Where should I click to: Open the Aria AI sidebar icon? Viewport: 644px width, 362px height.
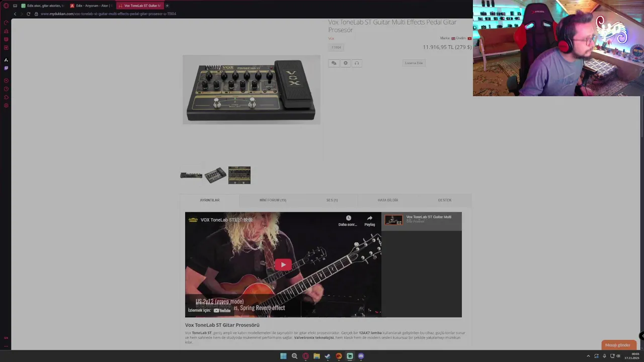pyautogui.click(x=6, y=60)
